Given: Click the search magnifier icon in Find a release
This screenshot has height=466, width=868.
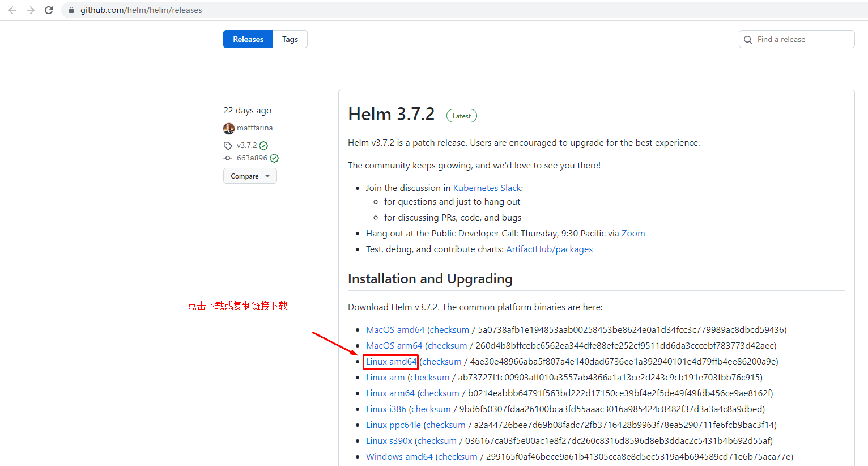Looking at the screenshot, I should [748, 40].
